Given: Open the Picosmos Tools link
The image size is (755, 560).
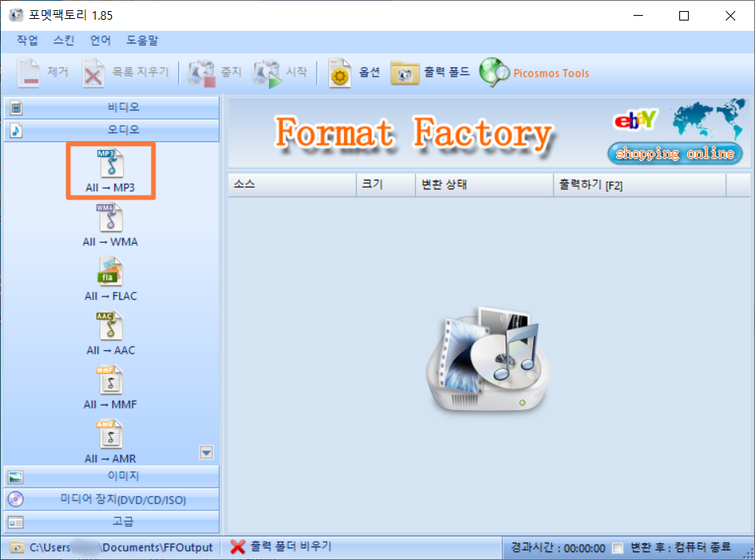Looking at the screenshot, I should point(551,73).
